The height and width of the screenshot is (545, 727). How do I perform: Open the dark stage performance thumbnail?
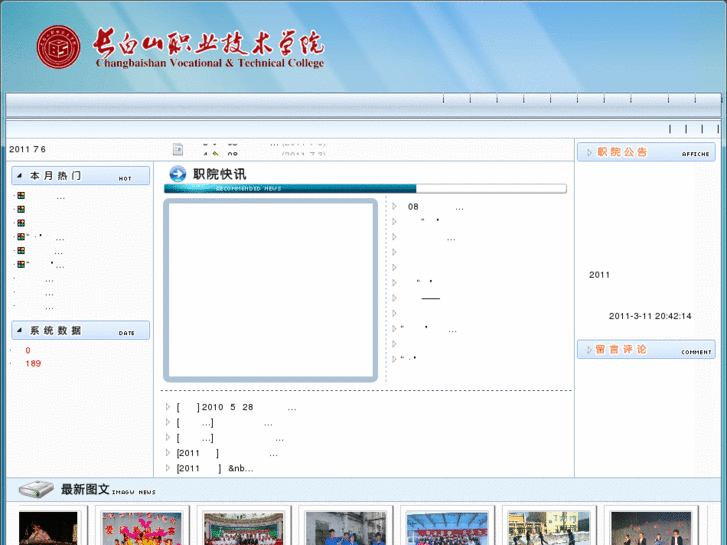[x=651, y=529]
